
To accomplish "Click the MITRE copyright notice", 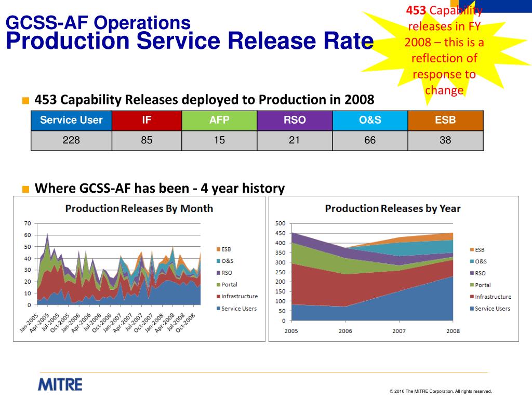I will 441,391.
